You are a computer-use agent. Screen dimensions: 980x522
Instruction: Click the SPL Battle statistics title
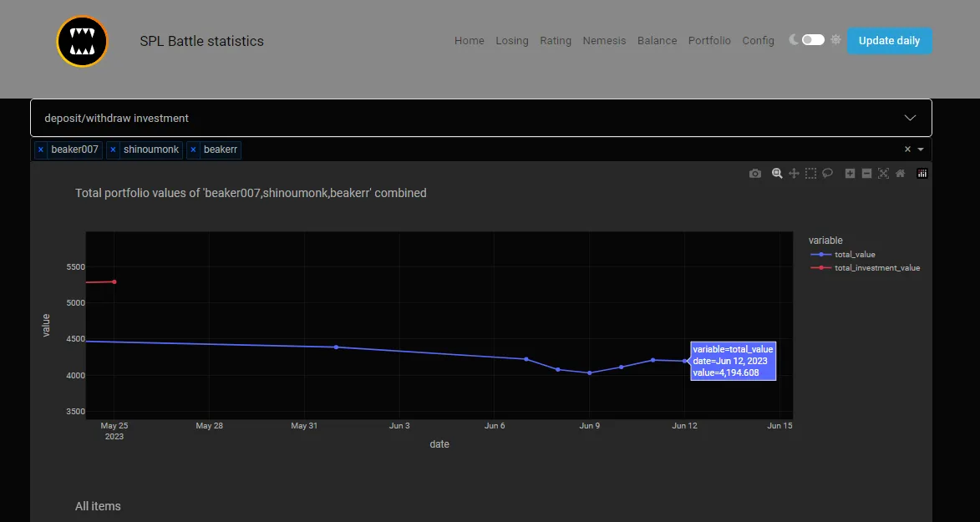(x=202, y=41)
